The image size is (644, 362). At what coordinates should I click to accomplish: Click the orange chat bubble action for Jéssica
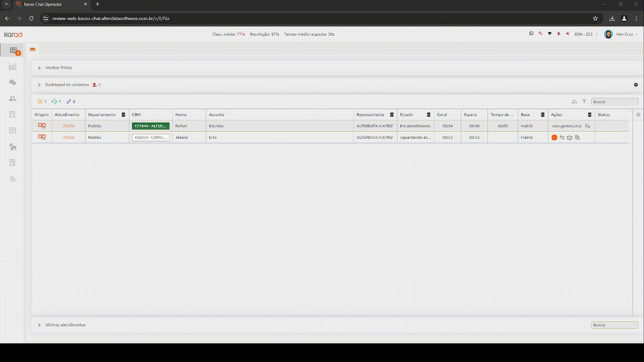[554, 137]
